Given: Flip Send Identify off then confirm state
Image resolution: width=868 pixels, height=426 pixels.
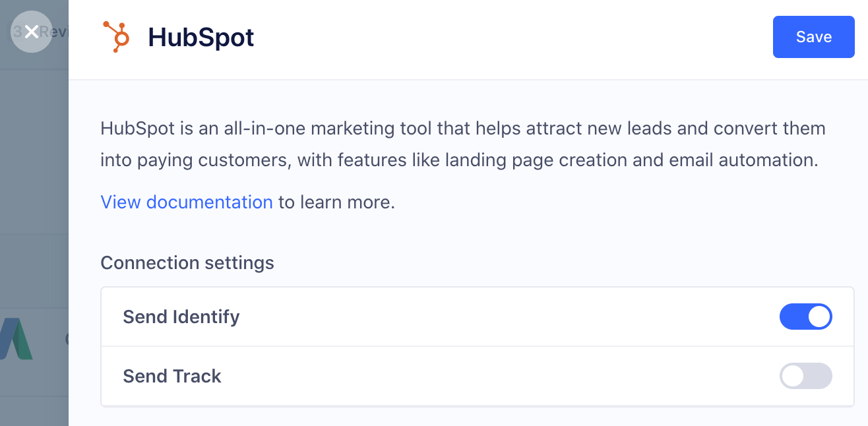Looking at the screenshot, I should (x=806, y=317).
